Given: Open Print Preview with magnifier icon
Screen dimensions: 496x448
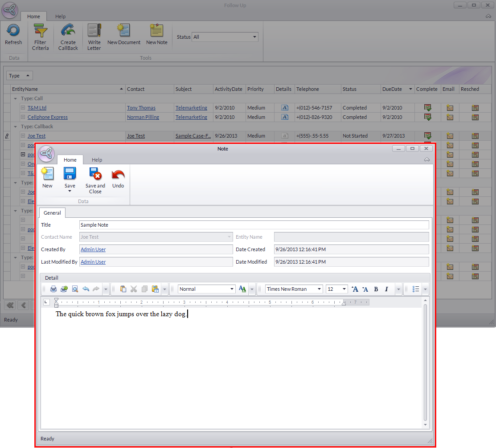Looking at the screenshot, I should click(x=75, y=289).
